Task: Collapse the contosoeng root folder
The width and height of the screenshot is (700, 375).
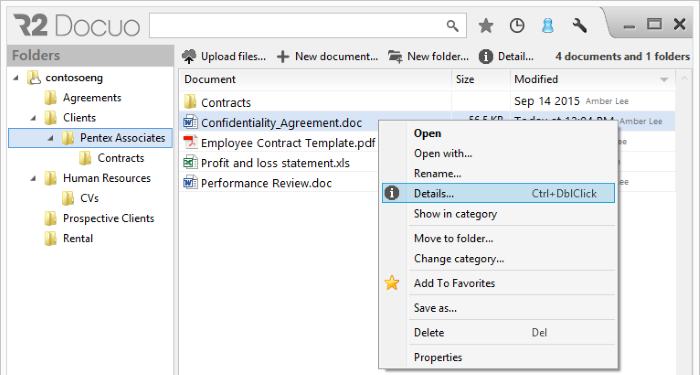Action: (16, 78)
